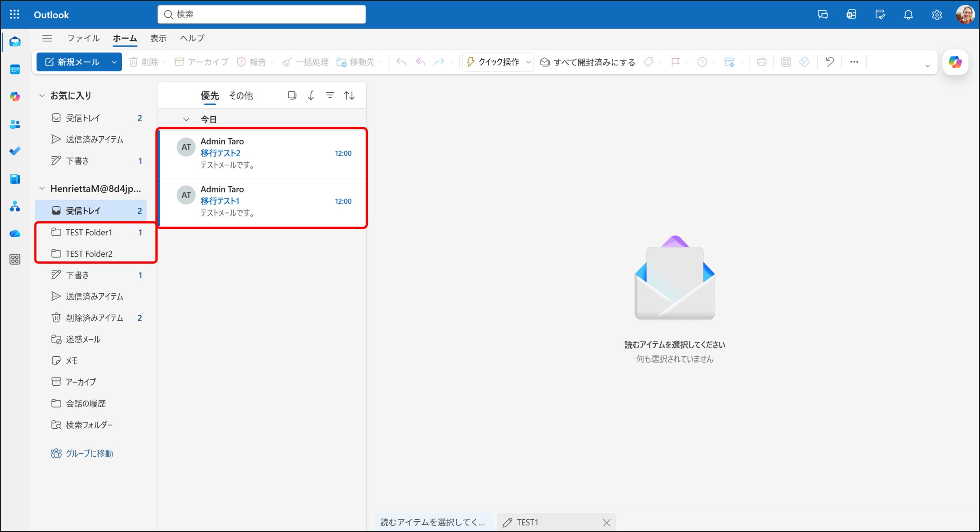Open the Calendar app in left rail

pyautogui.click(x=15, y=70)
